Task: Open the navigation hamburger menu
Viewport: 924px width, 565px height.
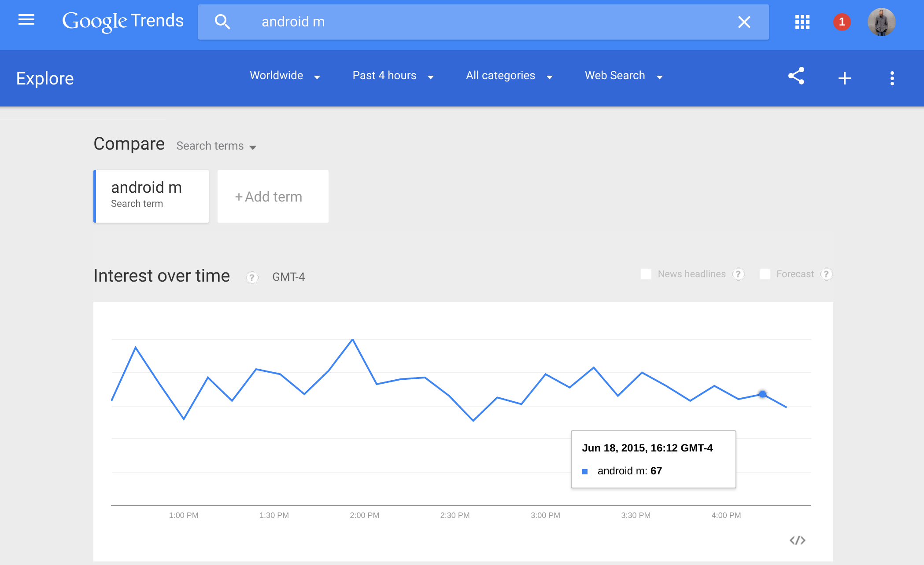Action: pyautogui.click(x=26, y=20)
